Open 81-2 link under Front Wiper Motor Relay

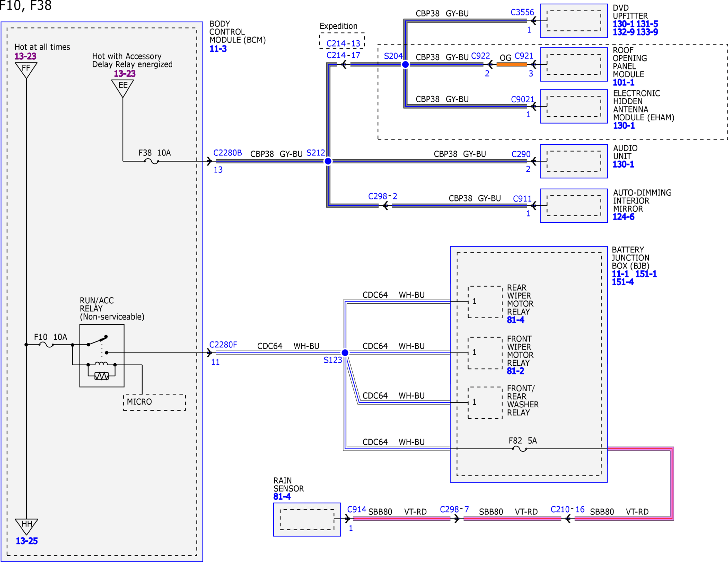(516, 371)
